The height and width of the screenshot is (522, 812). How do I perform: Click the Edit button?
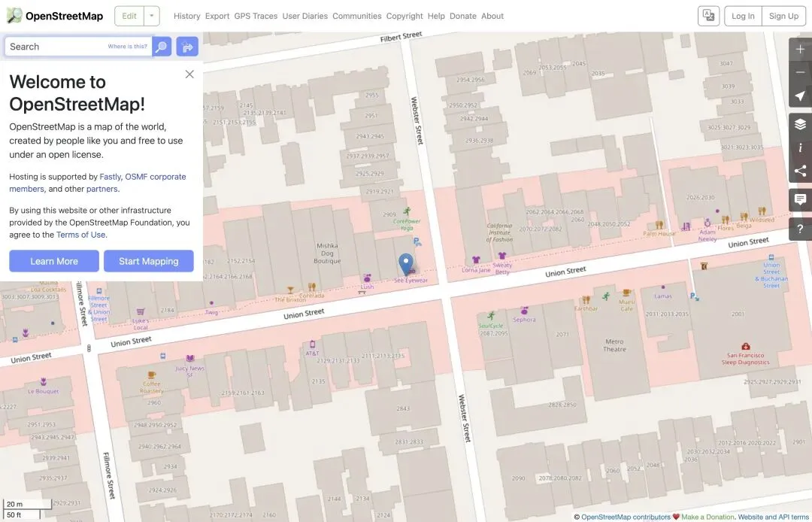(129, 16)
